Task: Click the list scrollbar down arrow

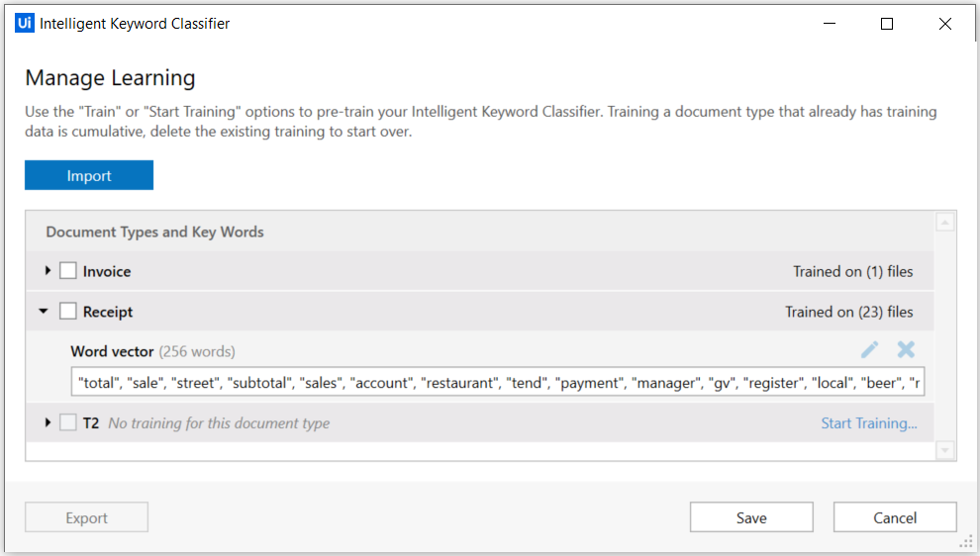Action: [x=945, y=450]
